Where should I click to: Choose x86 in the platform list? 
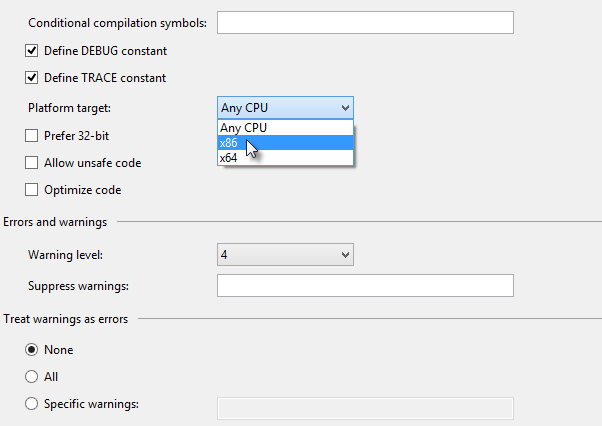(285, 143)
